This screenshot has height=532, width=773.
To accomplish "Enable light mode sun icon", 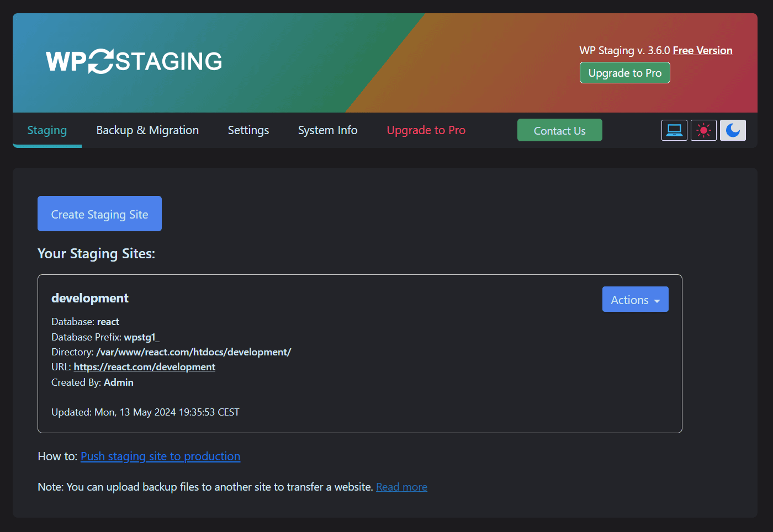I will tap(703, 130).
